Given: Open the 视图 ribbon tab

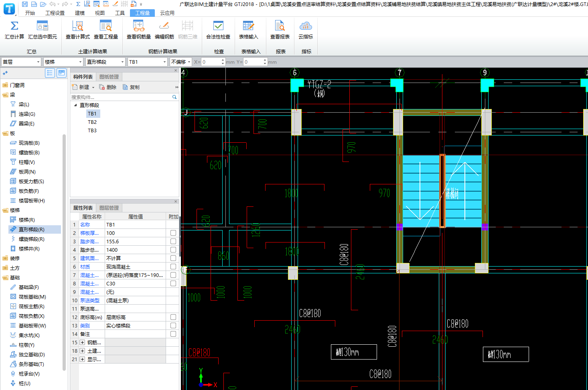Looking at the screenshot, I should (100, 13).
